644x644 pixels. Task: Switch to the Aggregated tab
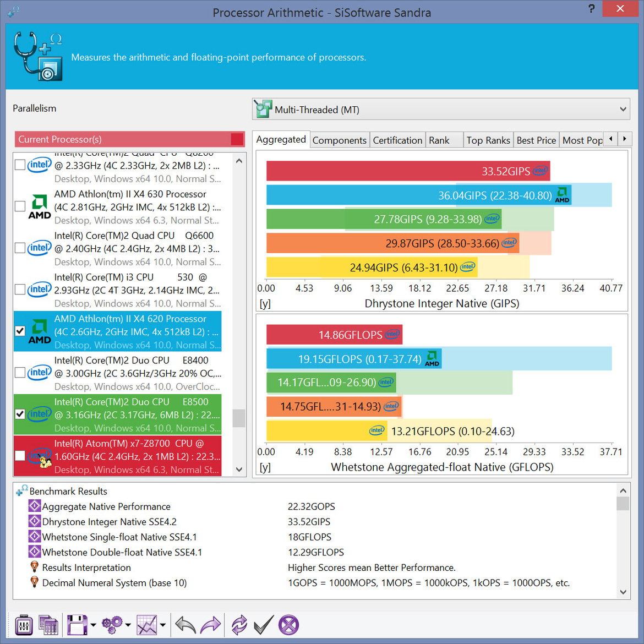coord(281,140)
